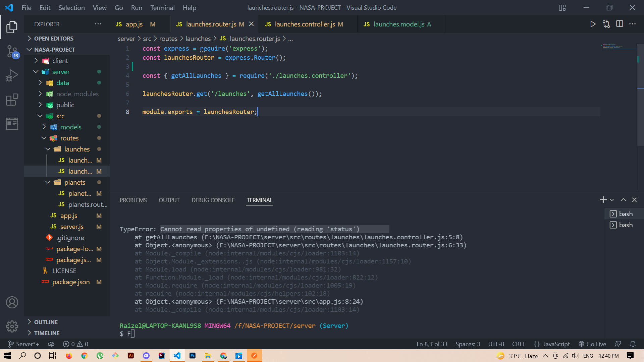
Task: Select the first bash terminal instance
Action: (x=624, y=214)
